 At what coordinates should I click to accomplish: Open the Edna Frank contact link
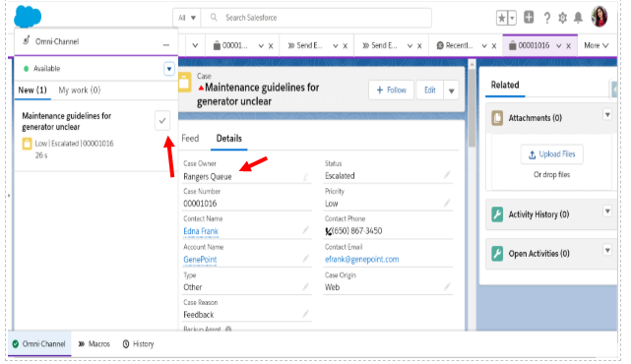201,231
